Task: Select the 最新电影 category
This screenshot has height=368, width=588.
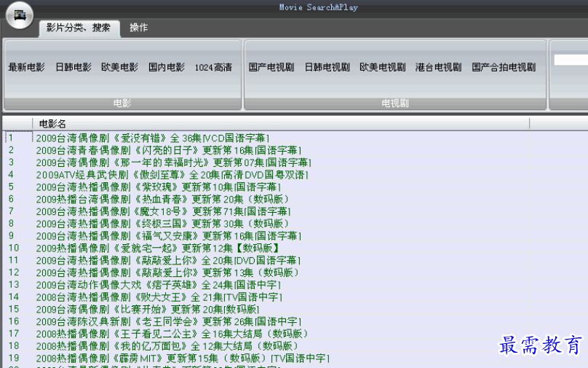Action: point(27,68)
